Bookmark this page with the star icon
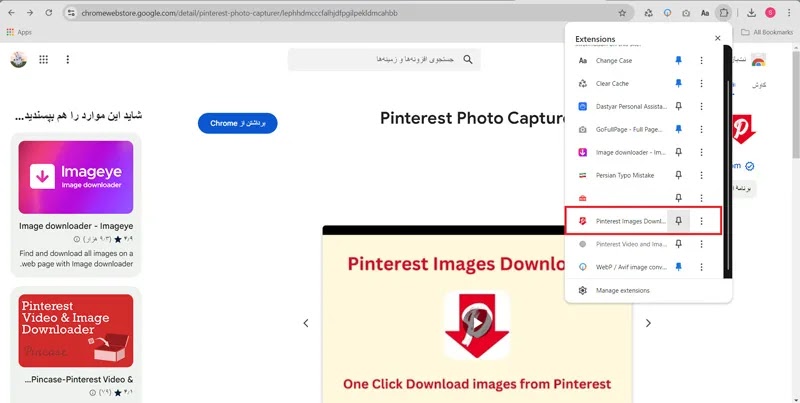 click(622, 13)
